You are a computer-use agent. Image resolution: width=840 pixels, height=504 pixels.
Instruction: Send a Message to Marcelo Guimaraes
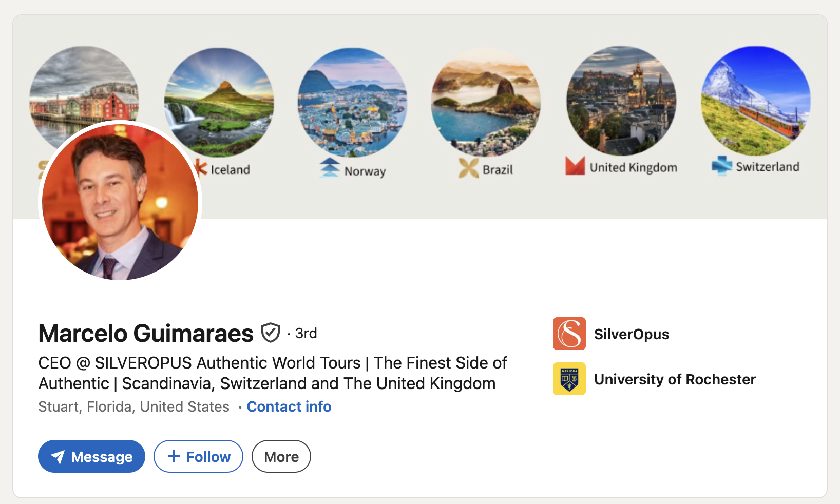(91, 456)
